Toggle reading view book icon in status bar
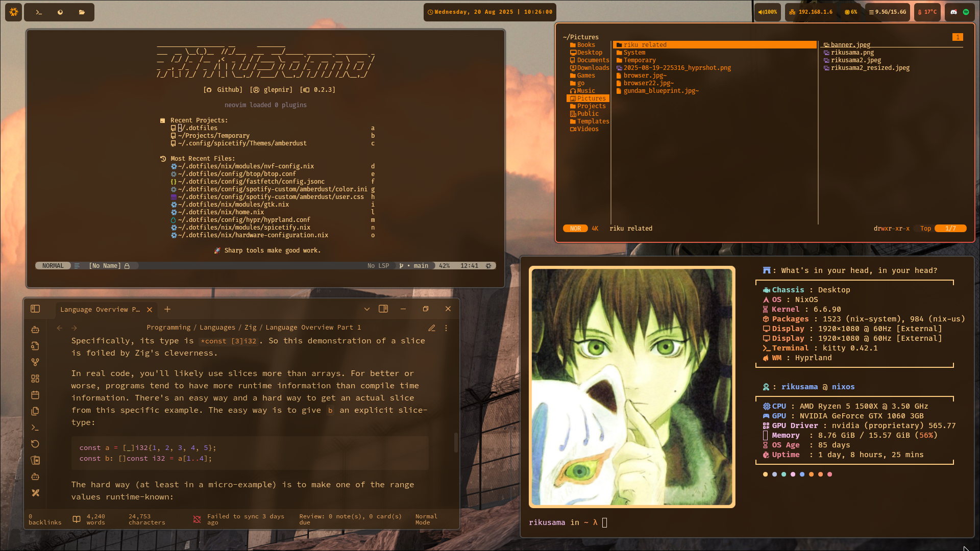The width and height of the screenshot is (980, 551). click(77, 519)
